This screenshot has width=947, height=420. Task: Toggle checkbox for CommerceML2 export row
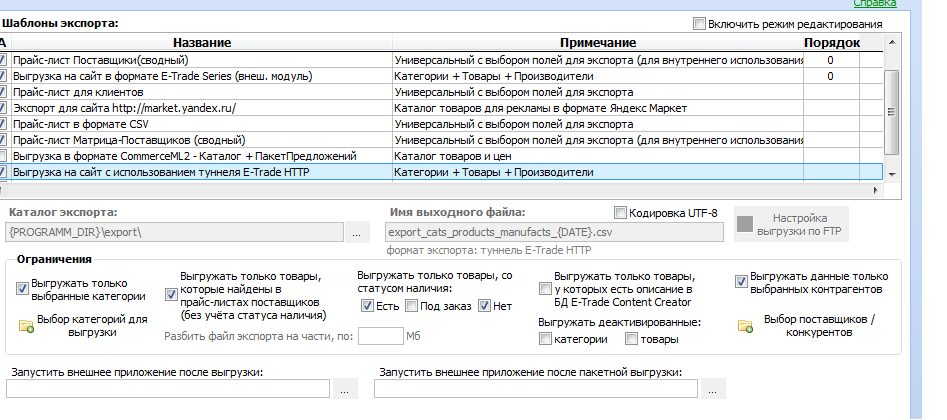[3, 156]
